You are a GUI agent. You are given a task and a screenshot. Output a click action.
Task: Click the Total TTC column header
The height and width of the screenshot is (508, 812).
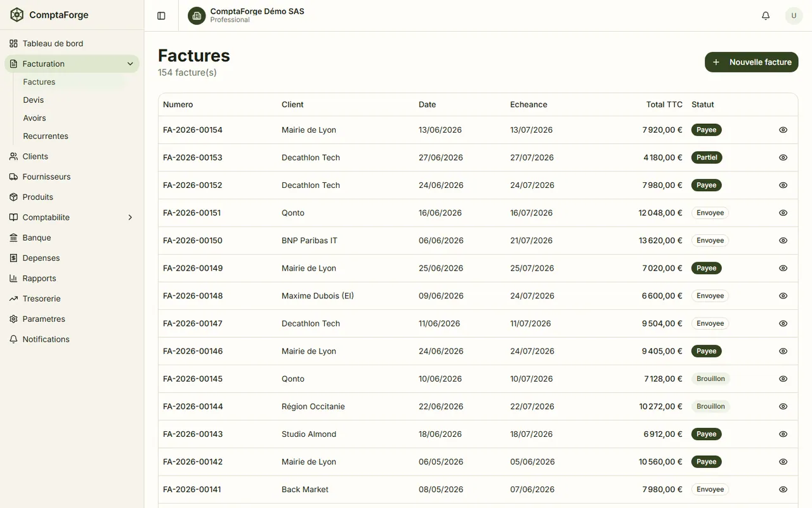pyautogui.click(x=664, y=105)
